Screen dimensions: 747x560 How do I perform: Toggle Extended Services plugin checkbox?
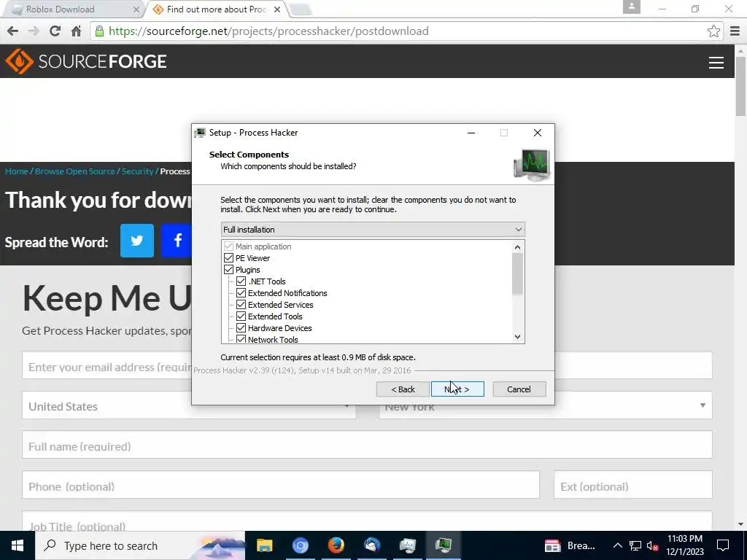click(241, 305)
